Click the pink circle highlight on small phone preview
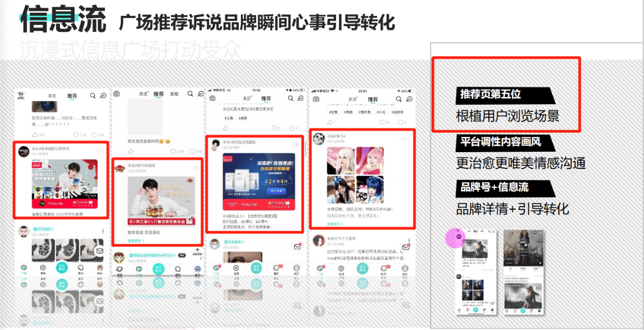The image size is (644, 330). coord(455,238)
